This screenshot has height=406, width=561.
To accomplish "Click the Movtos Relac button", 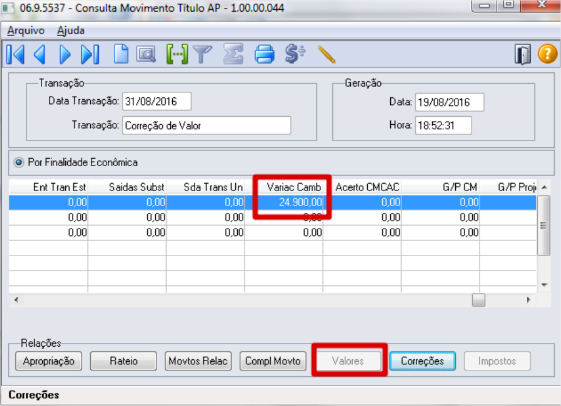I will (x=198, y=361).
